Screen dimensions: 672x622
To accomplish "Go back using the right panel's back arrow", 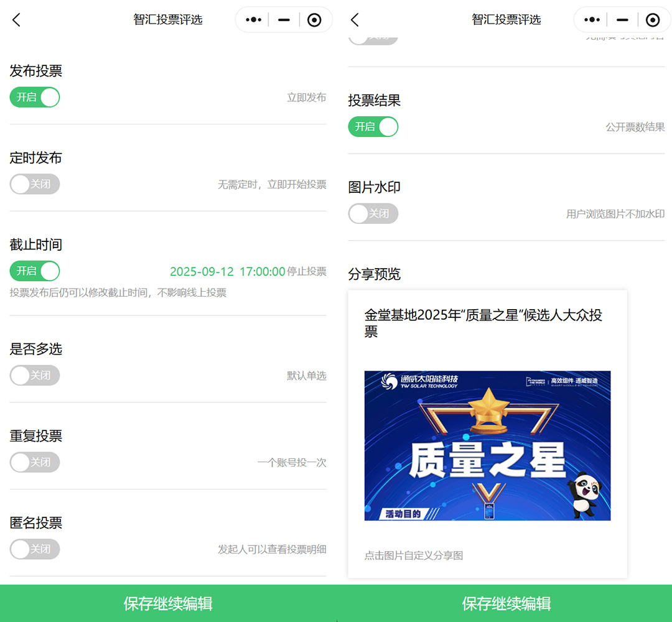I will coord(355,20).
